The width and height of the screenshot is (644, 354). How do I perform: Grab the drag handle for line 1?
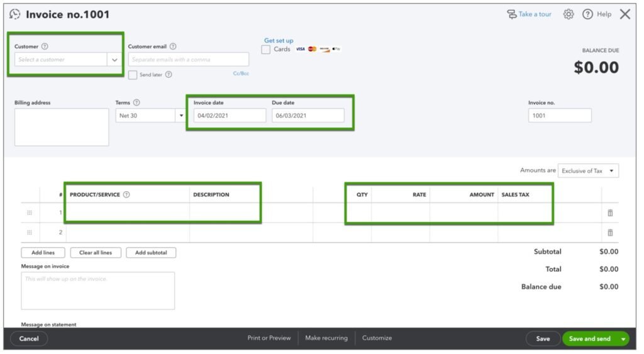pos(30,213)
